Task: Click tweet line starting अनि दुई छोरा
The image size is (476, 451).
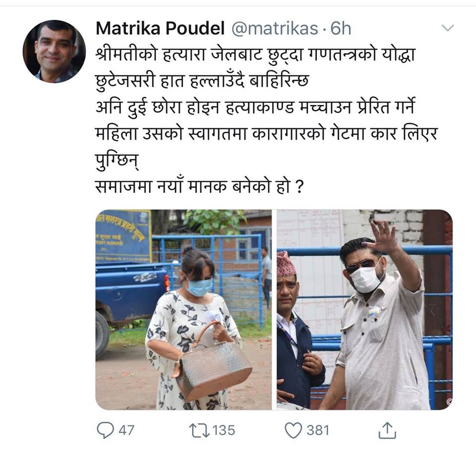Action: (x=255, y=107)
